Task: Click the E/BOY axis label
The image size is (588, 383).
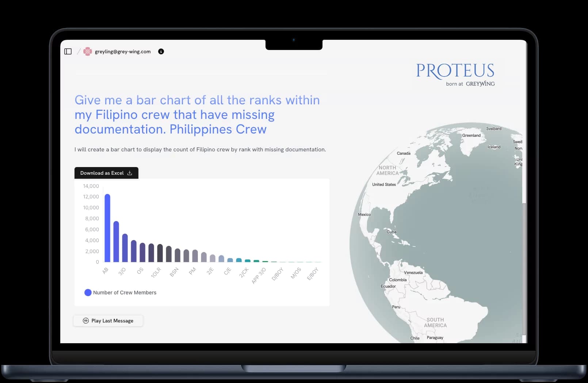Action: pos(313,274)
